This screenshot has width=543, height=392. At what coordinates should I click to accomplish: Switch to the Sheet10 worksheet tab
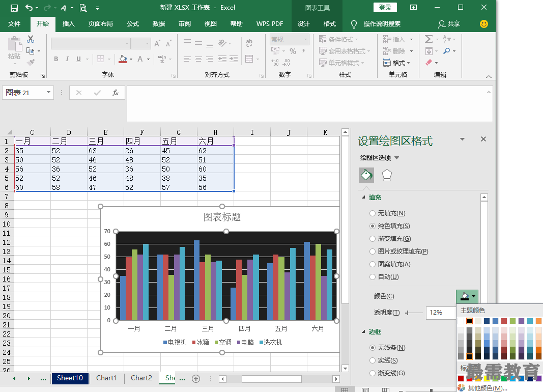point(70,378)
